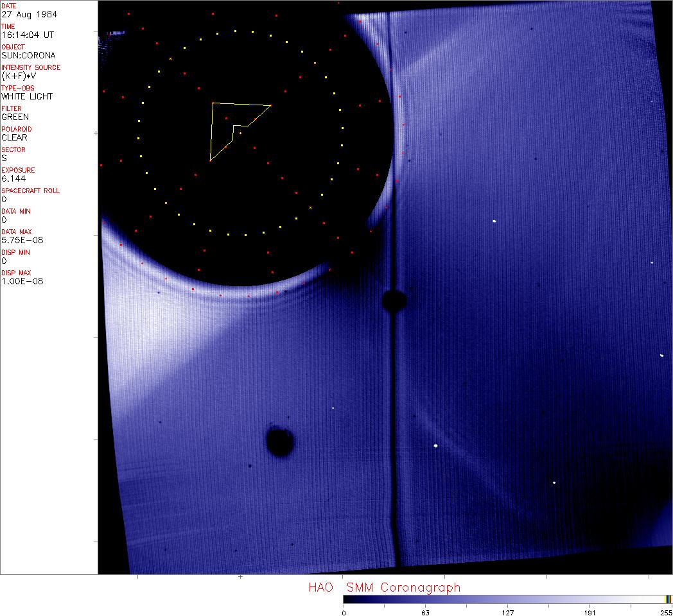Click the GREEN filter value

point(15,117)
